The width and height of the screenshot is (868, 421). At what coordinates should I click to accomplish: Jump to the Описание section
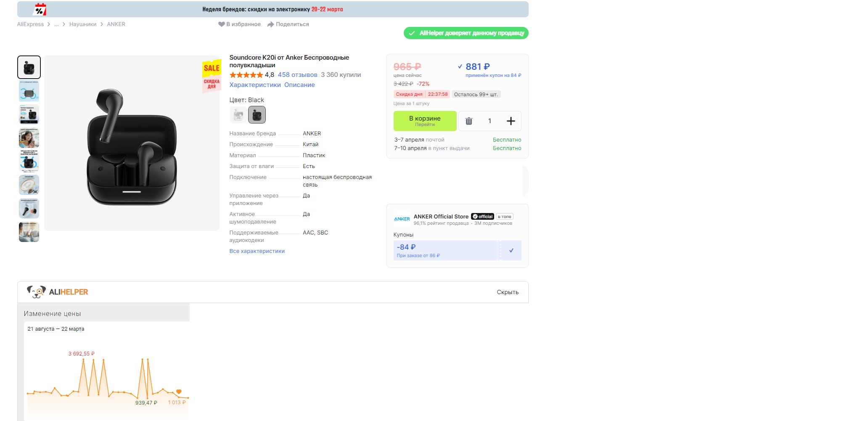coord(299,85)
